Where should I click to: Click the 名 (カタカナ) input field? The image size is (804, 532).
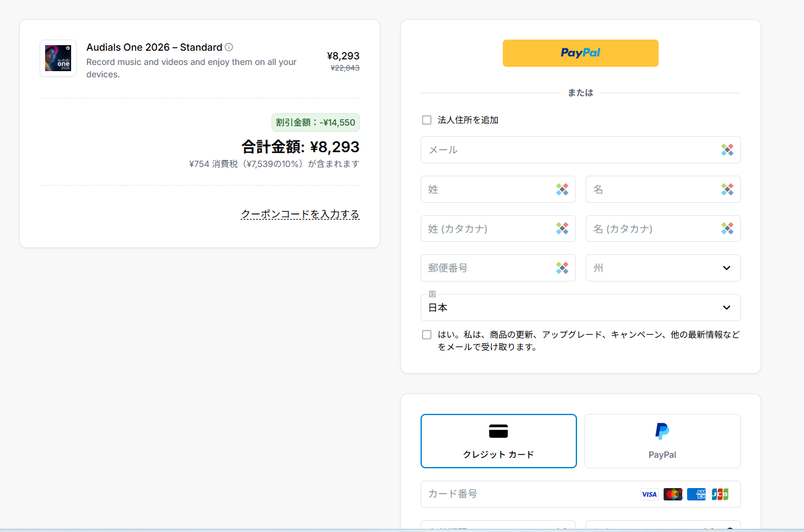coord(663,229)
